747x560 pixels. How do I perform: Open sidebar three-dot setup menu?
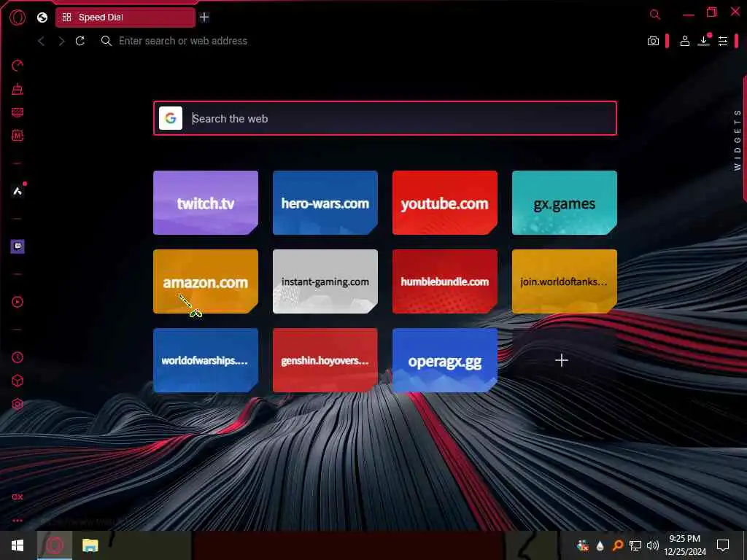coord(18,521)
